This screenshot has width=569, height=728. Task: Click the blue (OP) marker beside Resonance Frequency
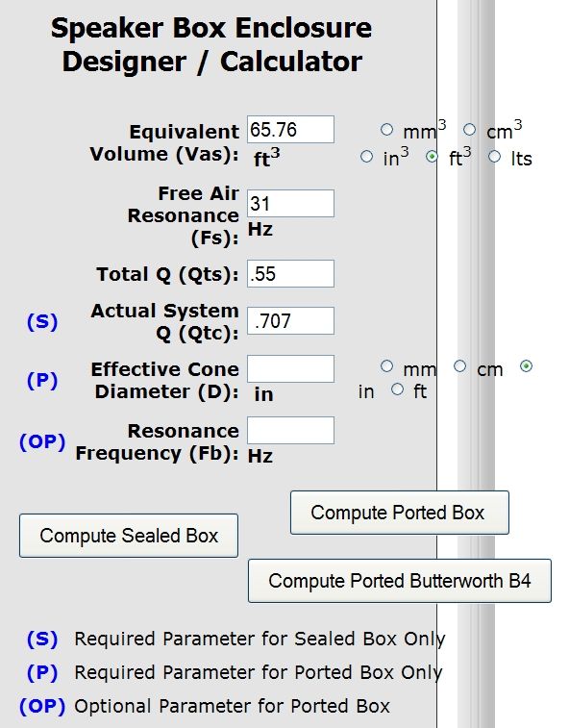coord(42,442)
